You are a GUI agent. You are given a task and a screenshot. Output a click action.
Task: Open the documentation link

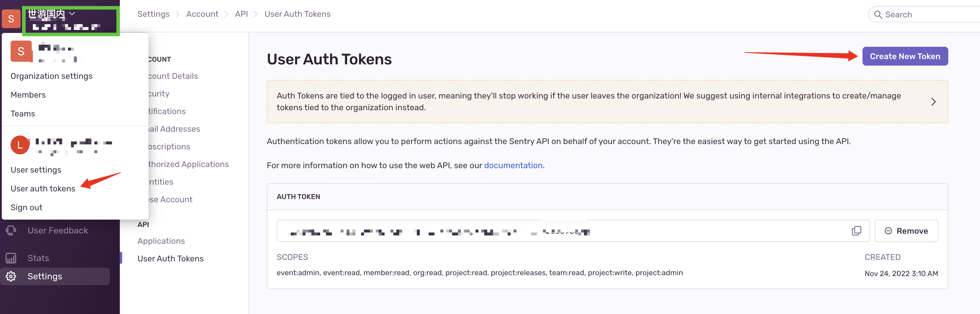pos(513,165)
